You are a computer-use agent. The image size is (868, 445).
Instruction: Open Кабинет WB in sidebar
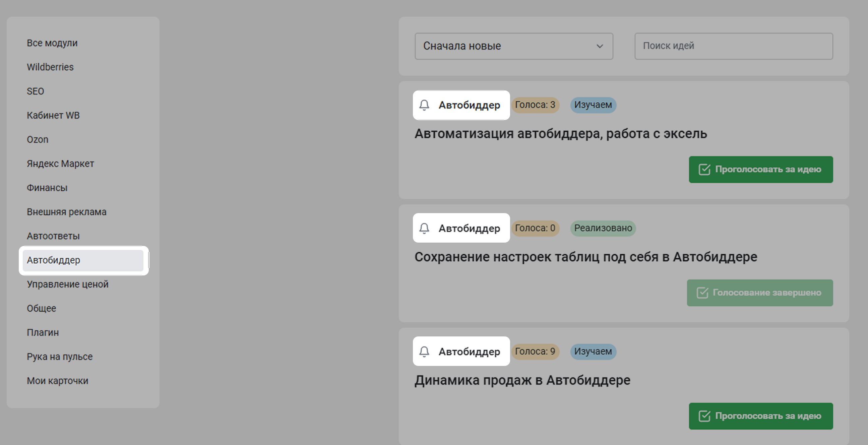click(53, 115)
